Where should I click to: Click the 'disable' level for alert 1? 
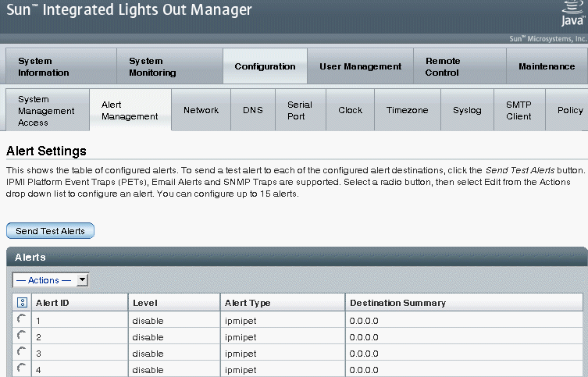(x=148, y=321)
